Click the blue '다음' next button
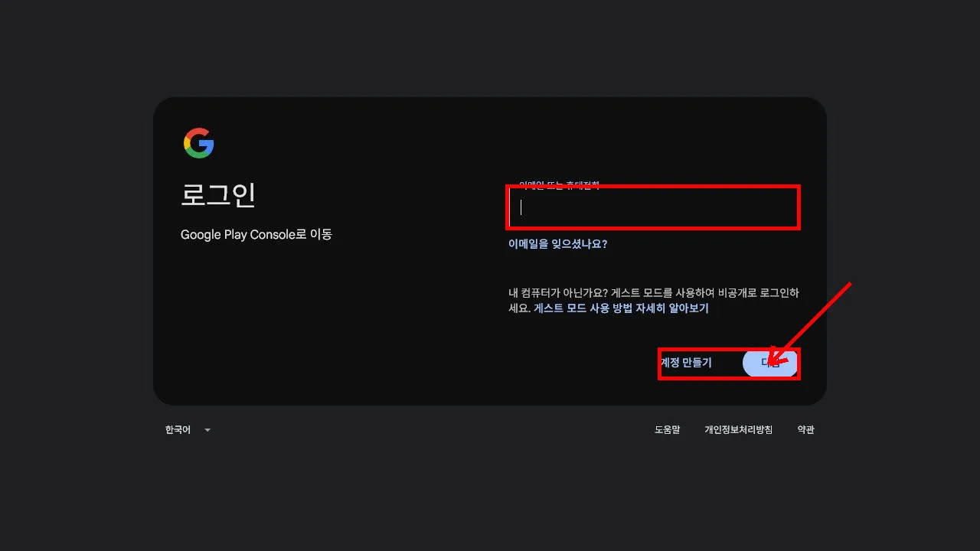 pos(769,364)
